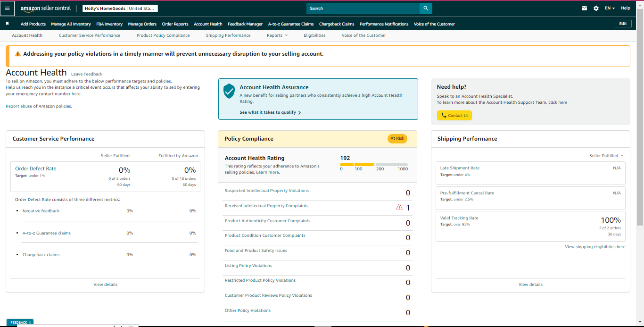
Task: Expand the Reports tab dropdown
Action: [277, 35]
